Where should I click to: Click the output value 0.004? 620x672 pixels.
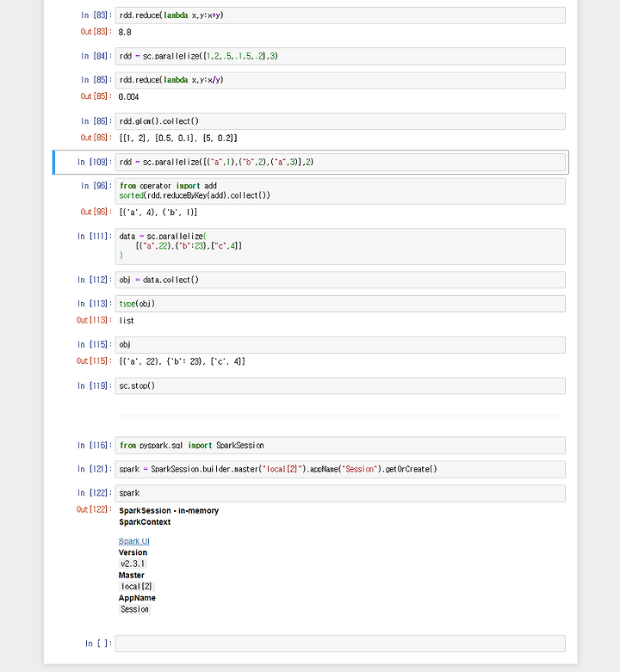(x=128, y=97)
